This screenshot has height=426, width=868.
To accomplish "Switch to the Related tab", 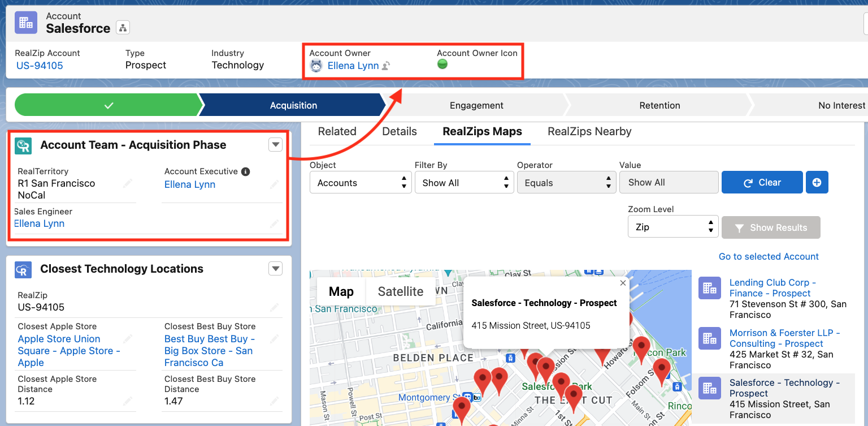I will (337, 131).
